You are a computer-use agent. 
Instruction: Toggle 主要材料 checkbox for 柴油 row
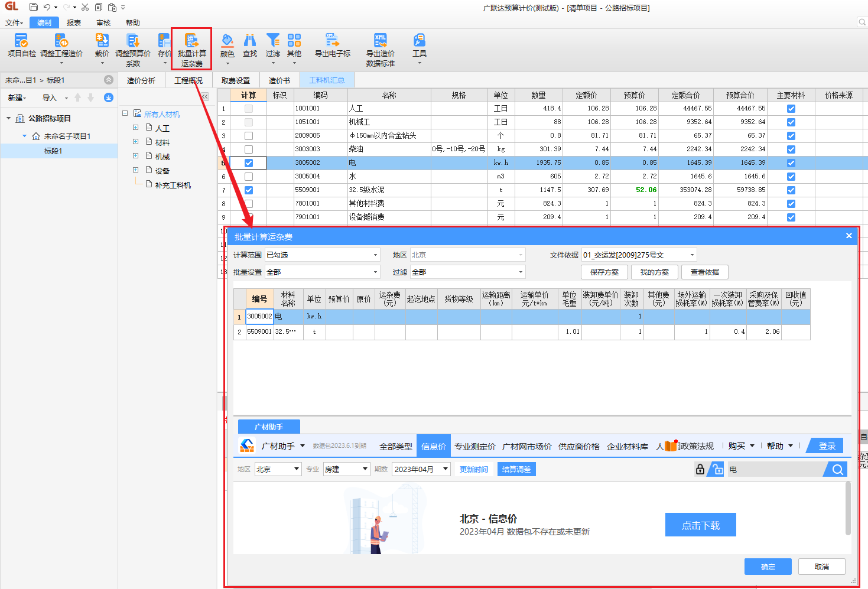coord(791,149)
